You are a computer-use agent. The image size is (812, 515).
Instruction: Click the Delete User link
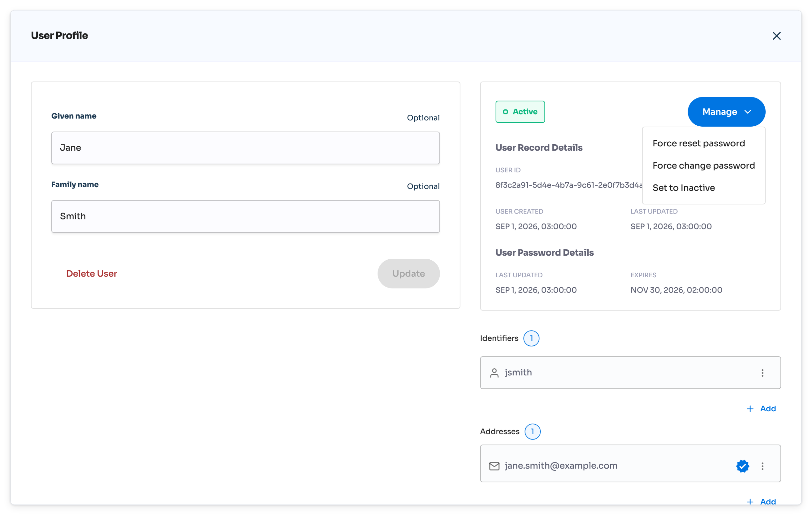91,274
